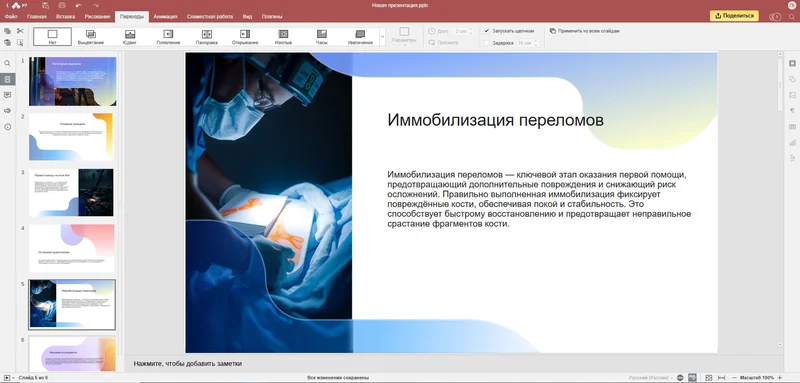800x383 pixels.
Task: Click the user avatar in title bar
Action: pos(792,5)
